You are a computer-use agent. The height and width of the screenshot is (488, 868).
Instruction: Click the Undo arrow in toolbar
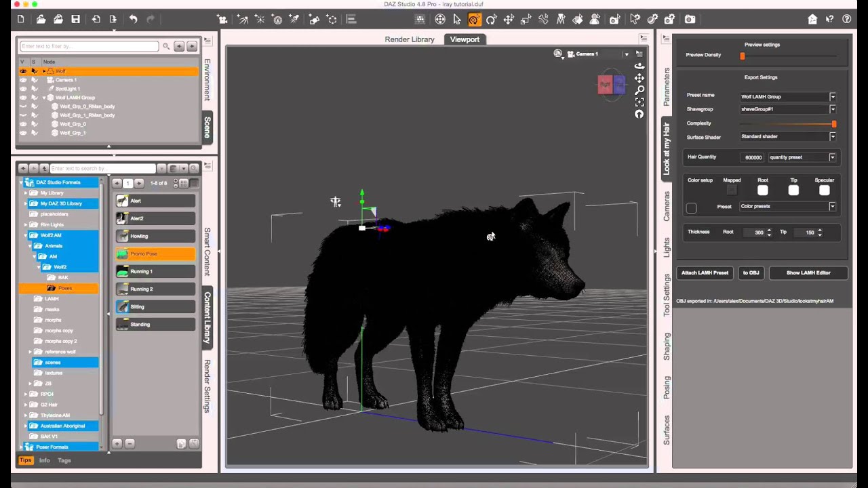(x=133, y=20)
